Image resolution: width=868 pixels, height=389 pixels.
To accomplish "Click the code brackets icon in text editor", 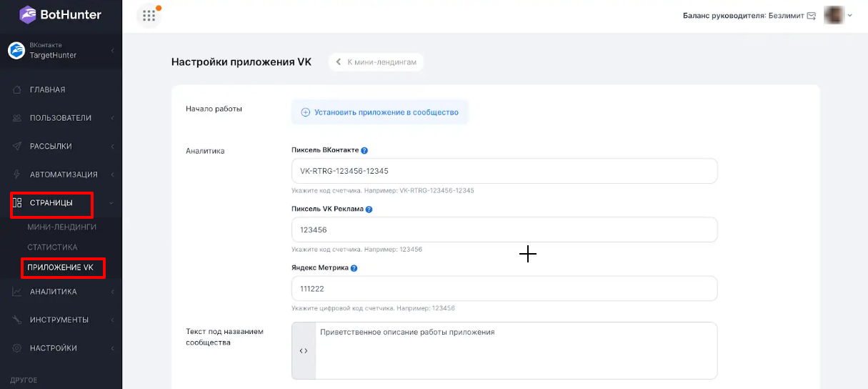I will (304, 350).
